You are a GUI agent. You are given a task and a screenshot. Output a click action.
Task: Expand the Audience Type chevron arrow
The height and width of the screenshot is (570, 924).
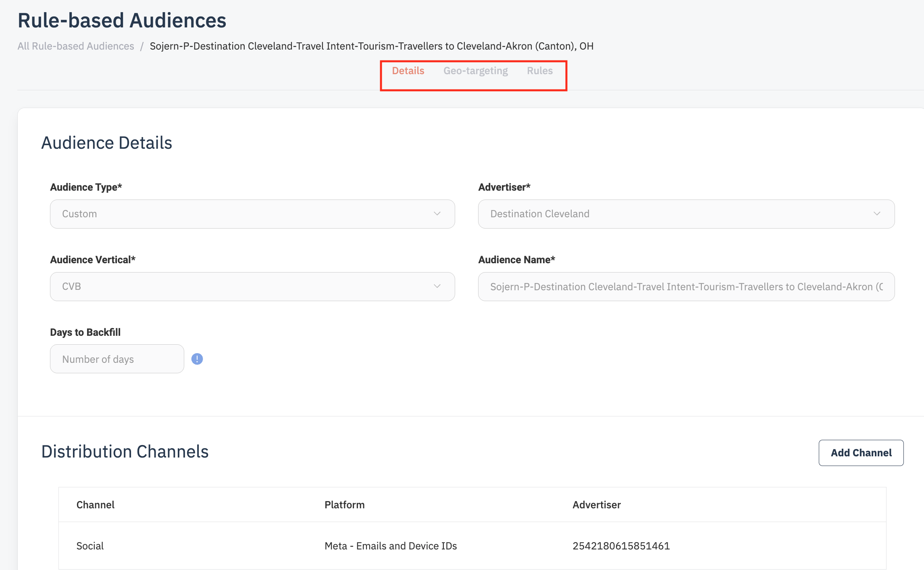(x=437, y=214)
